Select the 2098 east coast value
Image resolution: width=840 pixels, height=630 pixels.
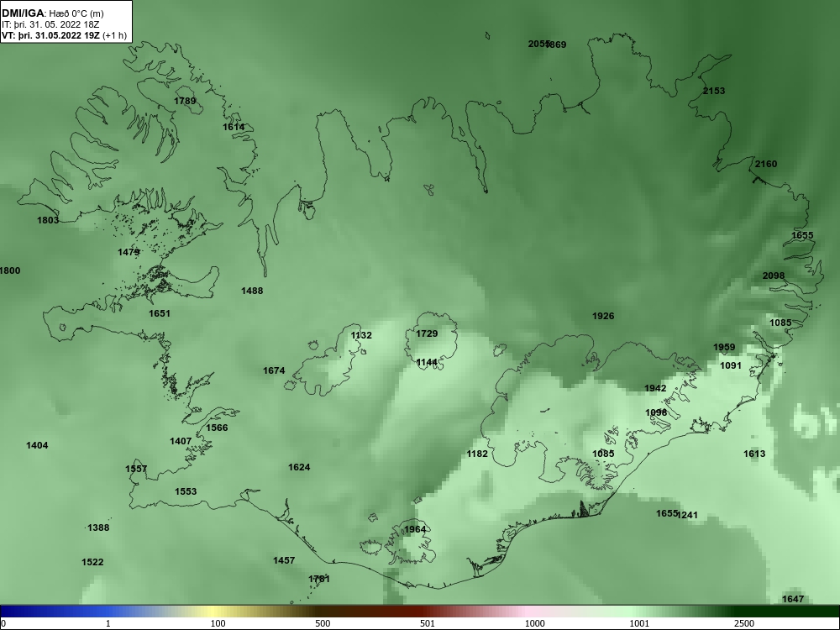tap(774, 276)
